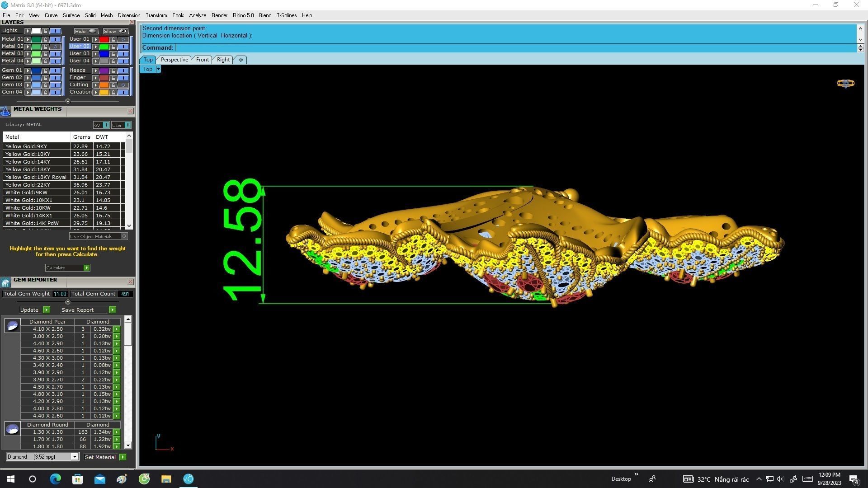Click arrow for 4.10 X 2.50 pear row
The image size is (868, 488).
[117, 329]
